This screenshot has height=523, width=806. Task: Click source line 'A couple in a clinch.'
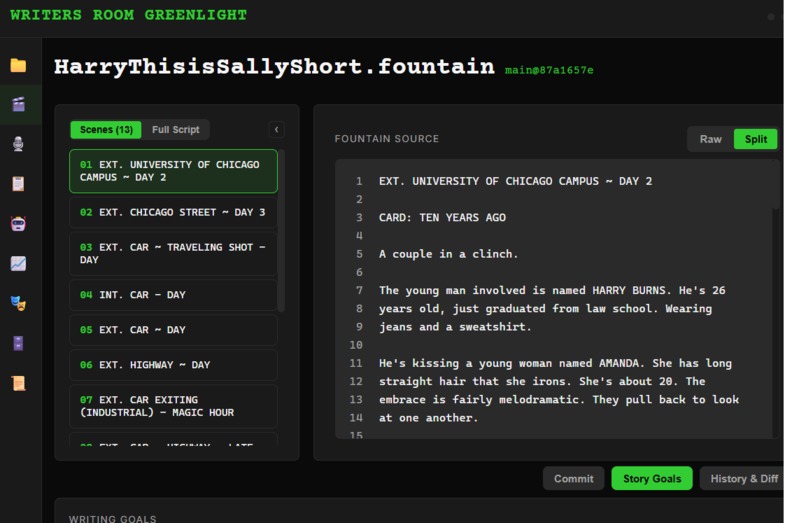click(448, 254)
